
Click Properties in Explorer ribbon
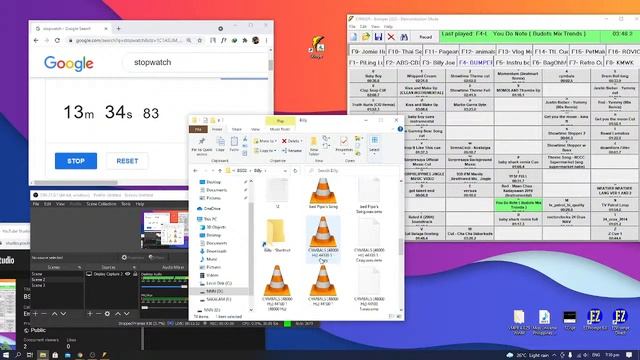tap(344, 145)
